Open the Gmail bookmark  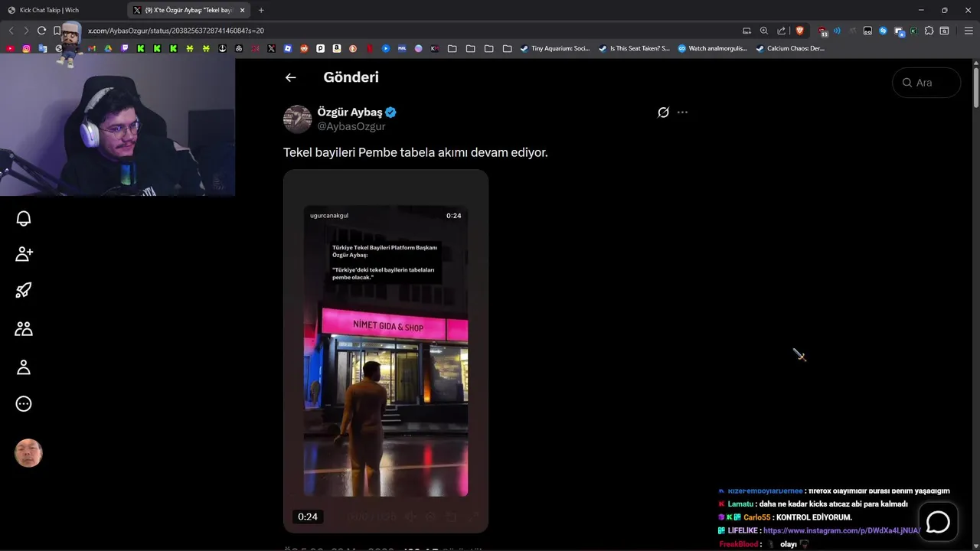point(92,48)
